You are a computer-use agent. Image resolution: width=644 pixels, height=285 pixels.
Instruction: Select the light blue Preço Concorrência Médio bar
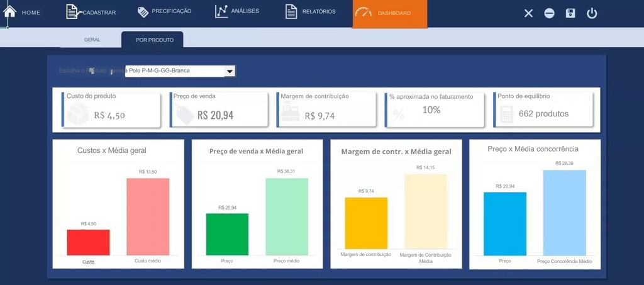(x=564, y=213)
